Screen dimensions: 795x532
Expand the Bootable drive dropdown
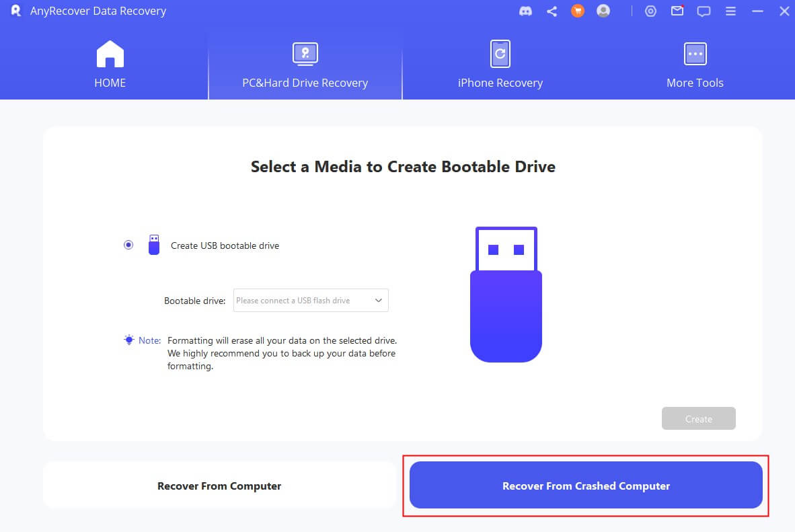pyautogui.click(x=311, y=301)
